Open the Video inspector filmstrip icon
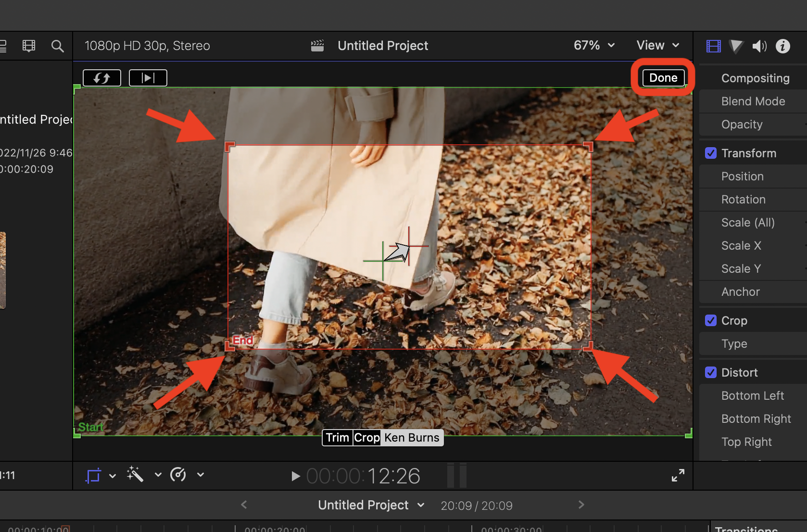The width and height of the screenshot is (807, 532). point(714,46)
